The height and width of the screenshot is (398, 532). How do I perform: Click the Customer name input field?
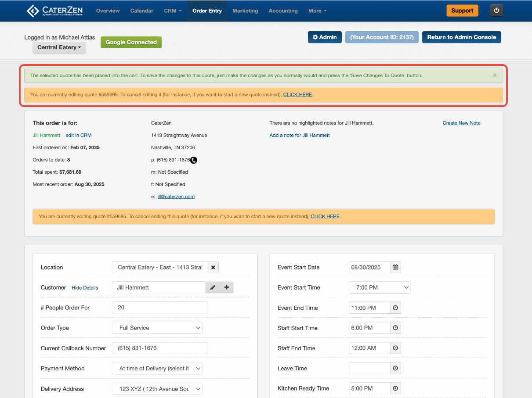pyautogui.click(x=159, y=287)
